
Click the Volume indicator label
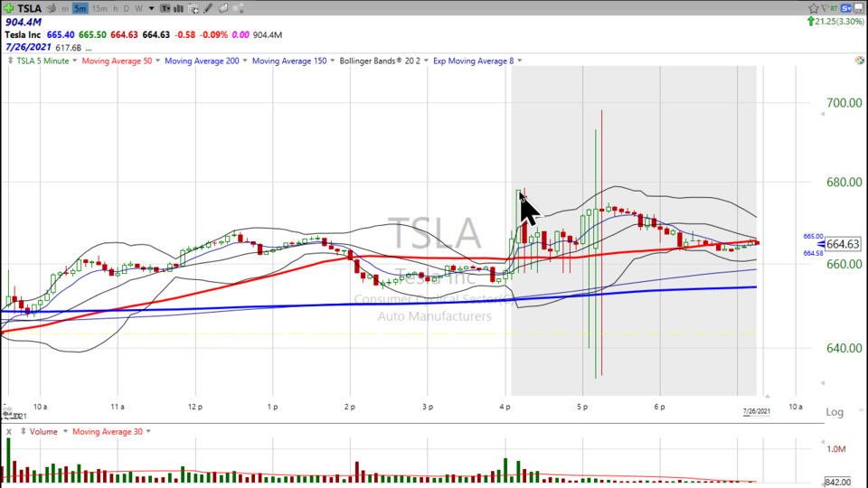point(43,432)
